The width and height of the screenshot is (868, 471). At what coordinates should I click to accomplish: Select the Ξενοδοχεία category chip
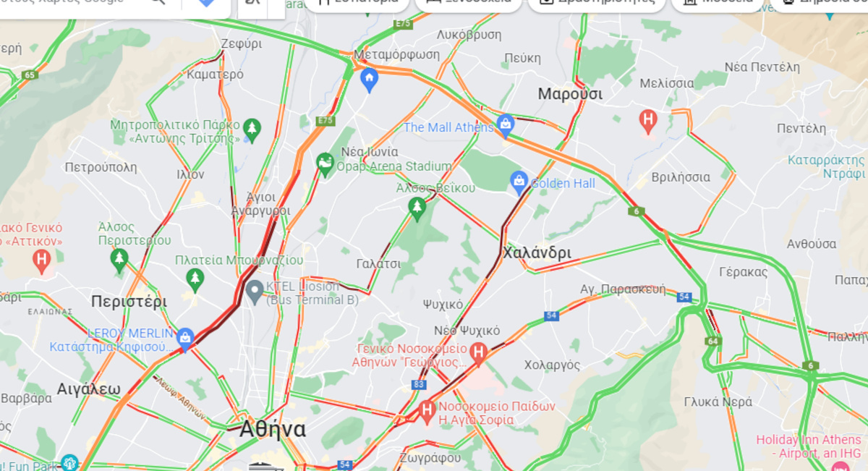click(x=469, y=4)
